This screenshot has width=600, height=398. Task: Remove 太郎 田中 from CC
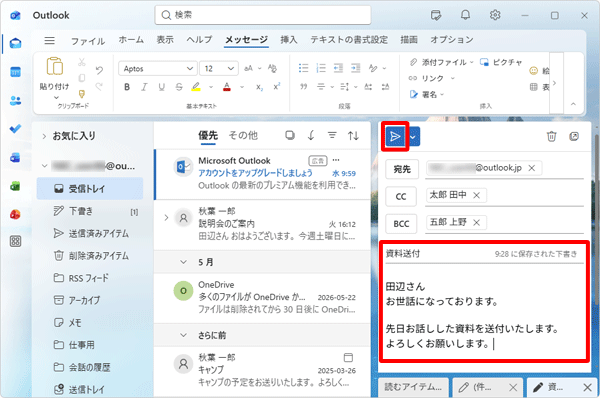click(476, 196)
